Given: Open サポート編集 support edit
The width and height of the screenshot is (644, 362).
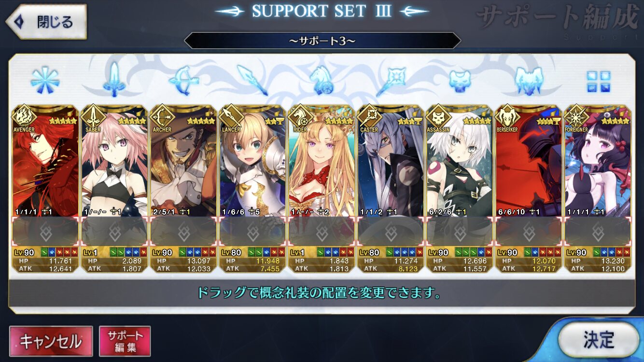Looking at the screenshot, I should click(x=125, y=341).
